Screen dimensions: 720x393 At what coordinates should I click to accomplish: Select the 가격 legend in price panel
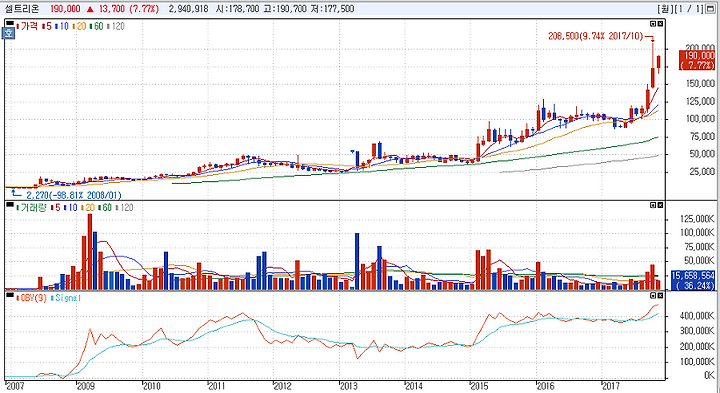(x=27, y=27)
